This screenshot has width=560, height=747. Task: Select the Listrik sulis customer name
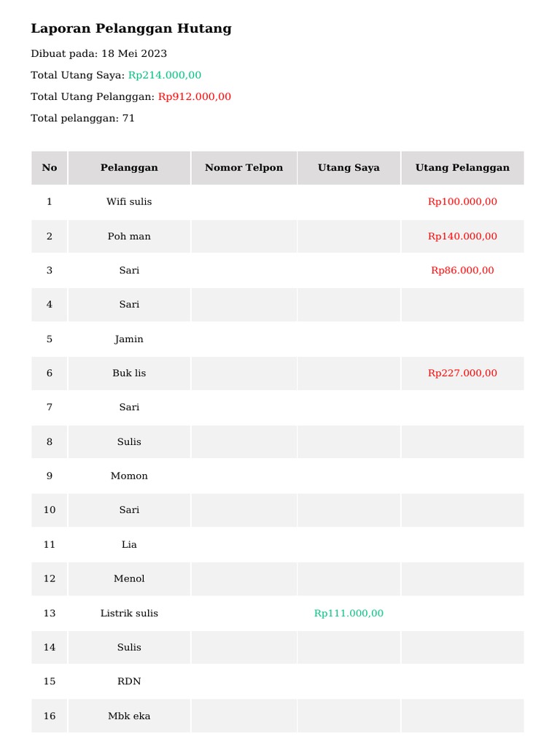[129, 614]
